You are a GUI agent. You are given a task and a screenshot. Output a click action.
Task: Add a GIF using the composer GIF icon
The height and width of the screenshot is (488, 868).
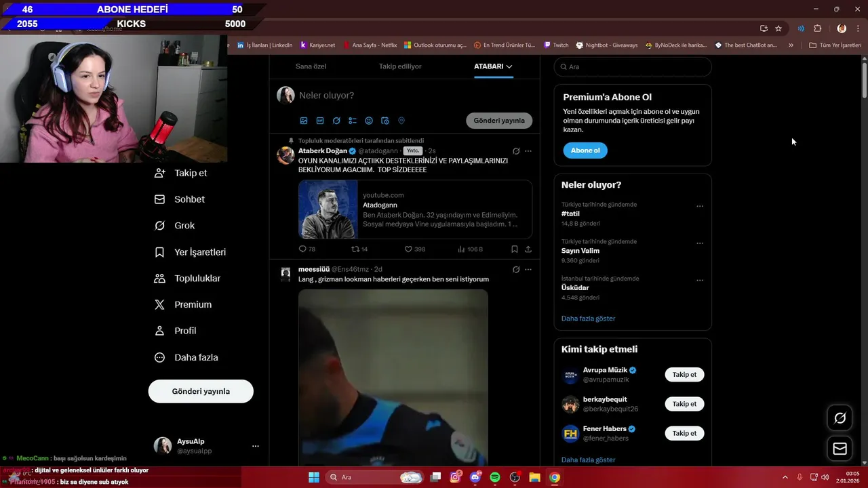point(320,121)
